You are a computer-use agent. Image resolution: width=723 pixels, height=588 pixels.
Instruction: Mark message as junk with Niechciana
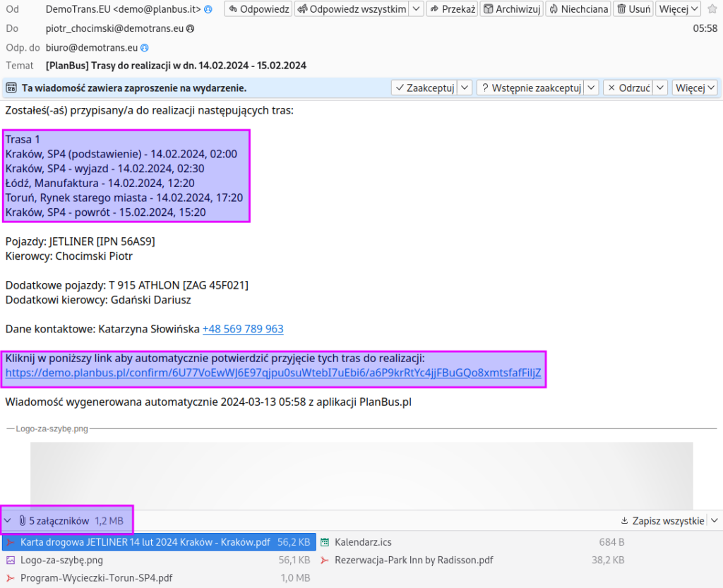click(578, 9)
